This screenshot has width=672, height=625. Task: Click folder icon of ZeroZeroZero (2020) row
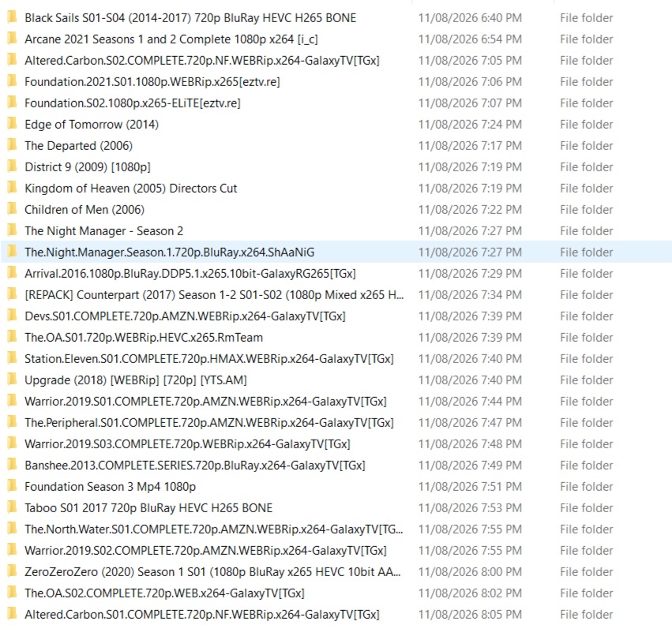tap(12, 572)
